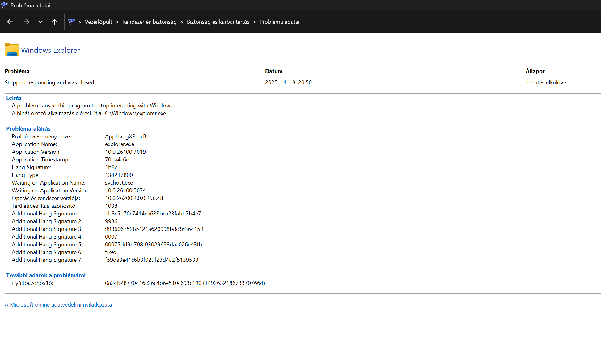Open Vezérlőpult breadcrumb item

[98, 22]
